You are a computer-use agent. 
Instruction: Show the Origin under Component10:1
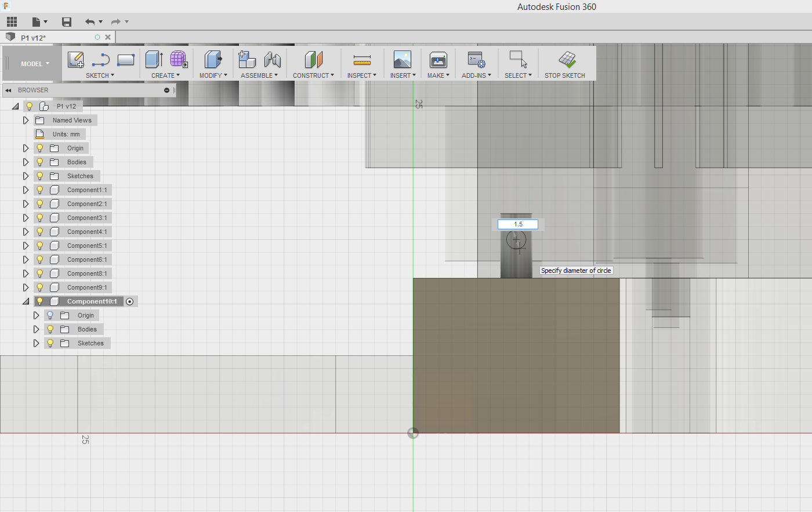[50, 315]
